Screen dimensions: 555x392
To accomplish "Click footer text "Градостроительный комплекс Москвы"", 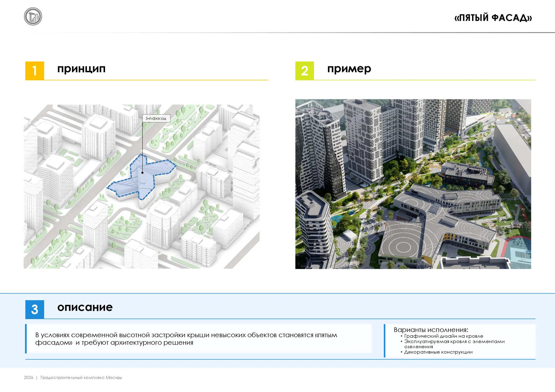I will 81,377.
